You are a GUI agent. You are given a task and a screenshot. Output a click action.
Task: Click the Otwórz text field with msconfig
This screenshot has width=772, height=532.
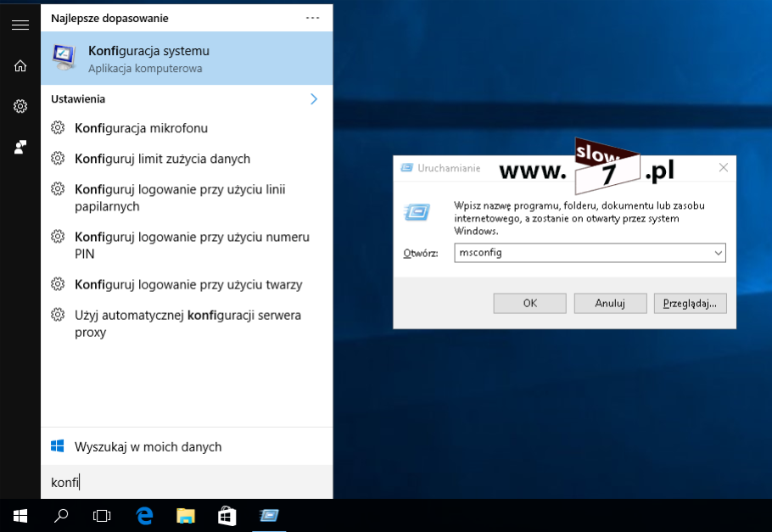click(x=583, y=253)
